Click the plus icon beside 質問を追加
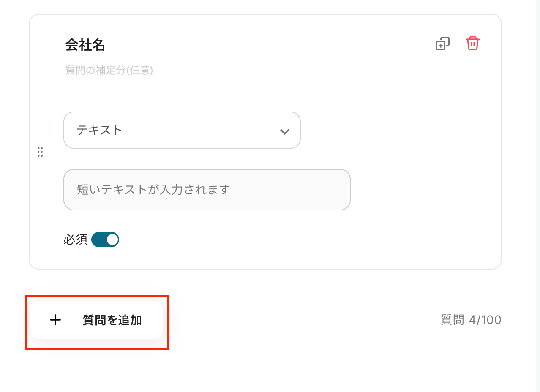Screen dimensions: 540x392 pos(55,320)
